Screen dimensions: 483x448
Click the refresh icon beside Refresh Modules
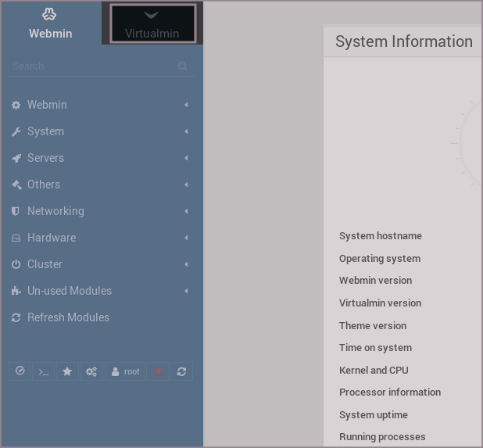[x=16, y=317]
